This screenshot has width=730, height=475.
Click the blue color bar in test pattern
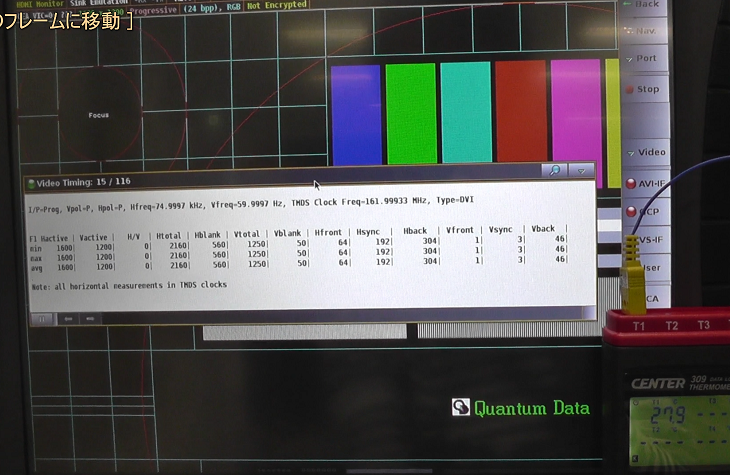pyautogui.click(x=356, y=115)
